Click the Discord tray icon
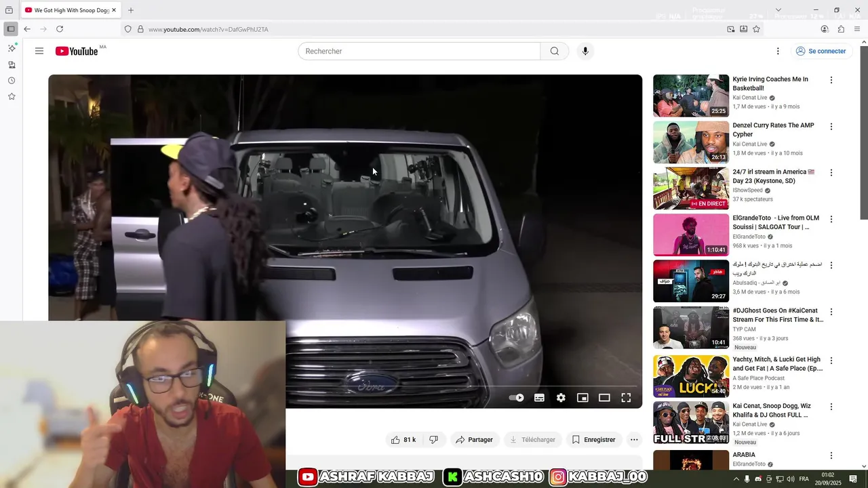The image size is (868, 488). [x=758, y=479]
